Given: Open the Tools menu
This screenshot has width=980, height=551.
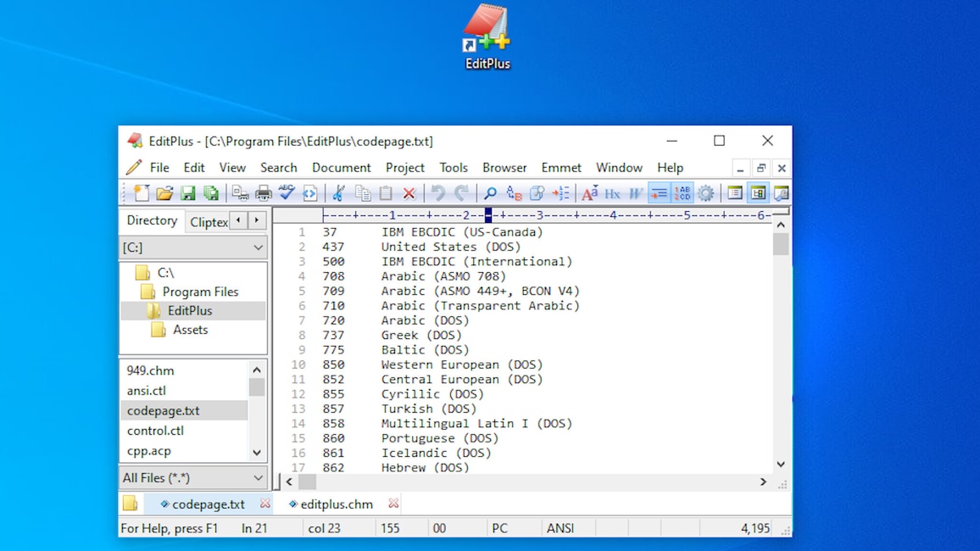Looking at the screenshot, I should tap(454, 168).
